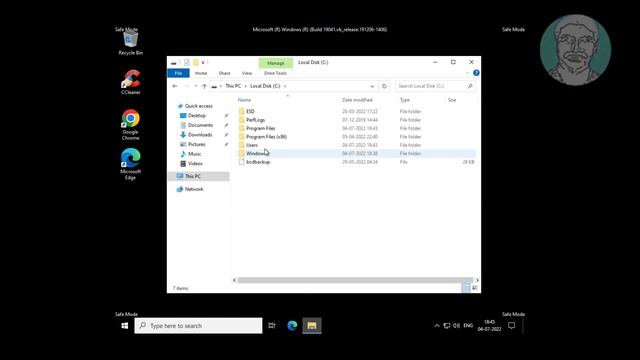Expand the ribbon using the chevron
The image size is (640, 360).
(467, 73)
